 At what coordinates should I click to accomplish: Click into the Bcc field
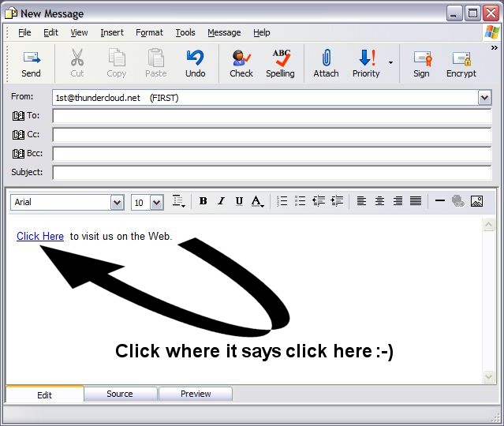click(x=272, y=154)
